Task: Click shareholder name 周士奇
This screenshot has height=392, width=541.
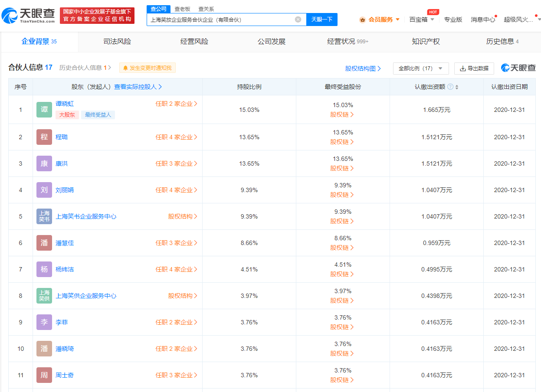Action: (x=65, y=375)
